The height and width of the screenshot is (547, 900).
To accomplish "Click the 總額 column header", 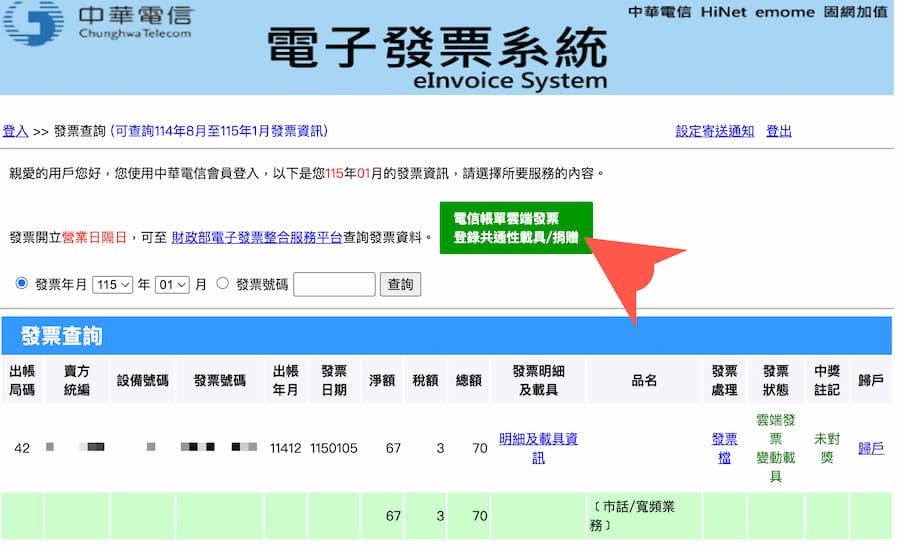I will coord(468,381).
